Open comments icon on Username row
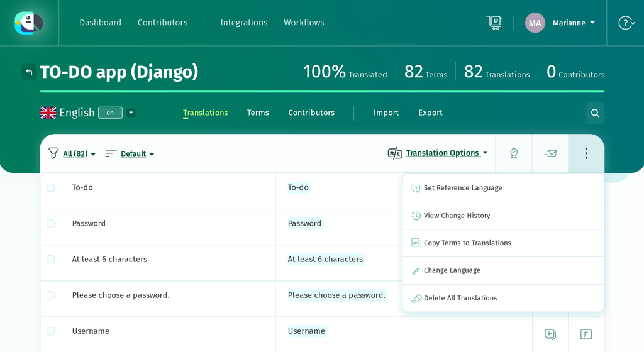The width and height of the screenshot is (644, 352). tap(550, 334)
